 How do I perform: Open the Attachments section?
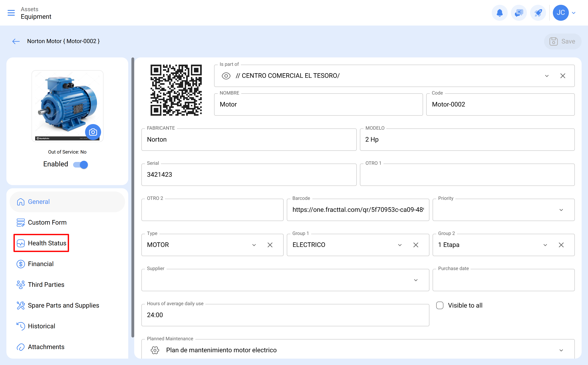point(46,347)
